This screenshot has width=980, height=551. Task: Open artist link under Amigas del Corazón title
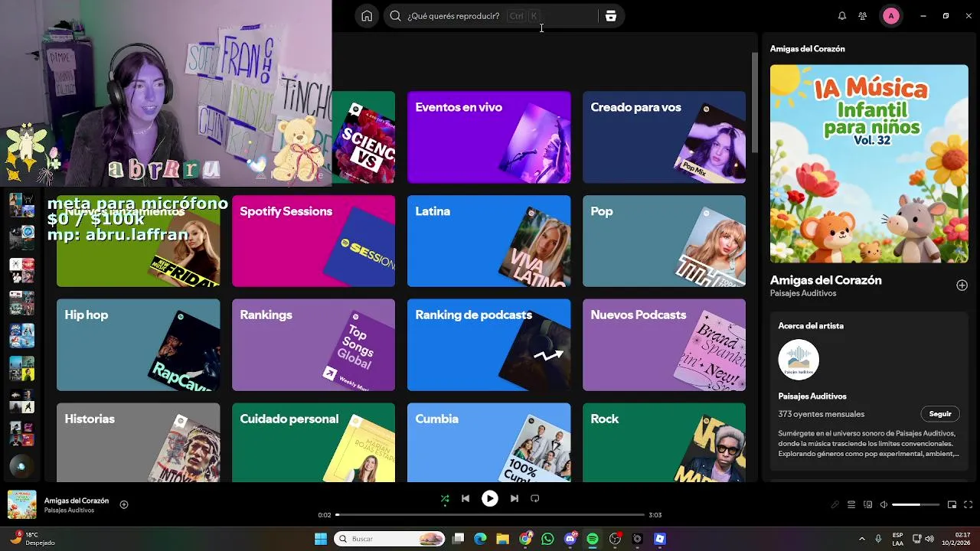tap(803, 293)
